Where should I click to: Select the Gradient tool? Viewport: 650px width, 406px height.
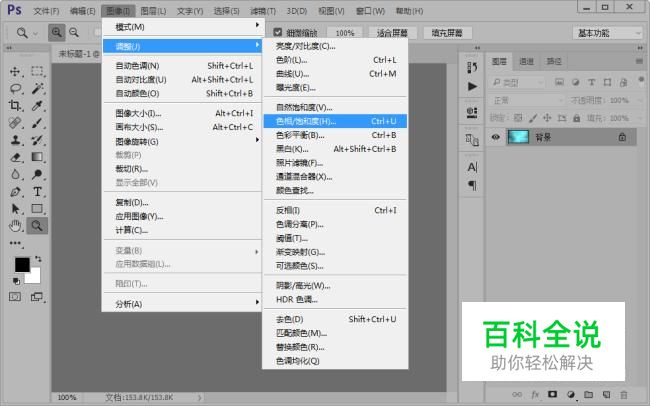(x=37, y=157)
